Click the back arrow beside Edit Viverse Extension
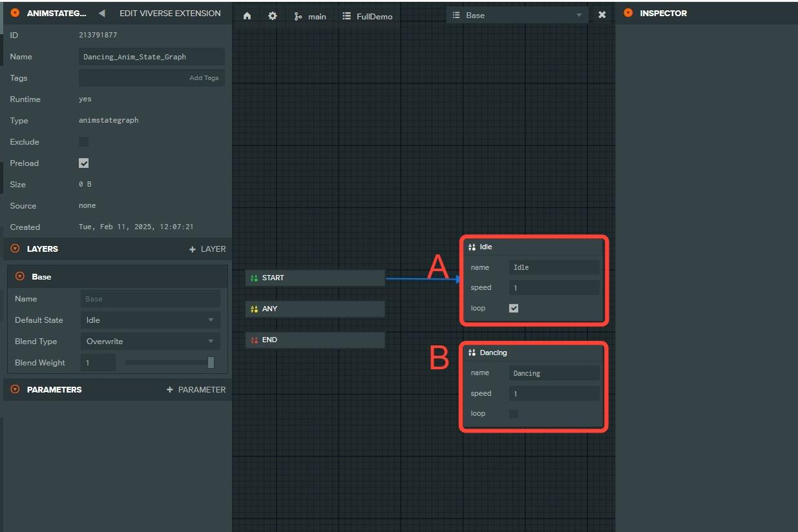The width and height of the screenshot is (798, 532). [101, 14]
